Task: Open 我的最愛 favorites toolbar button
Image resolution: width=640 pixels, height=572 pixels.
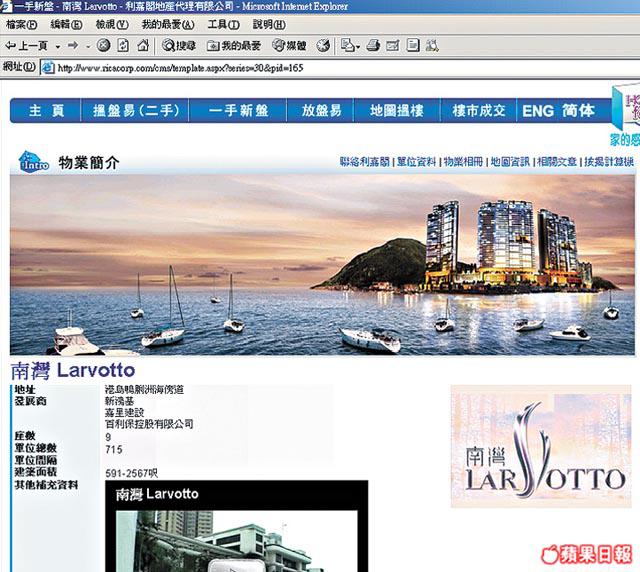Action: click(233, 46)
